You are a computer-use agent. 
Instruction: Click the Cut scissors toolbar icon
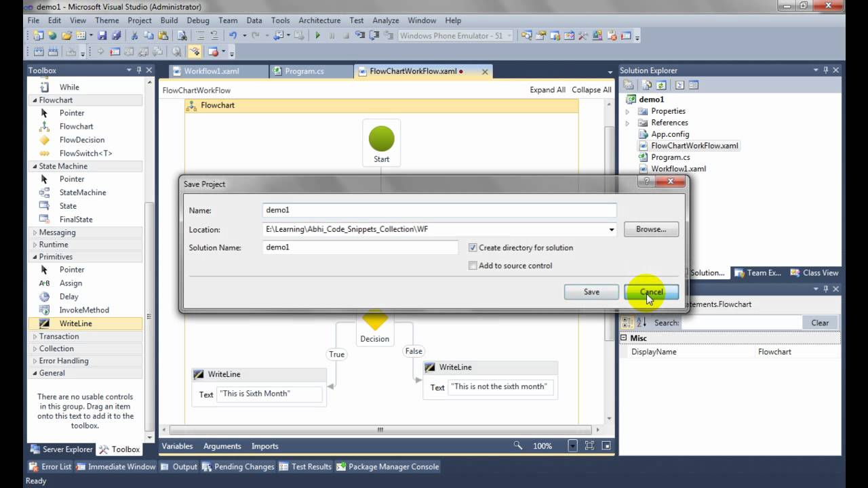(x=134, y=35)
